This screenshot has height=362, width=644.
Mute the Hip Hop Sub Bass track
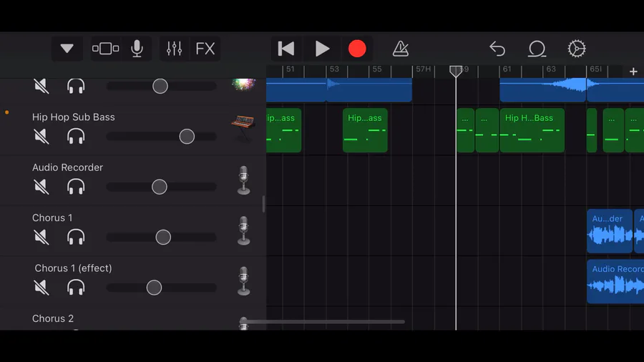click(x=42, y=136)
